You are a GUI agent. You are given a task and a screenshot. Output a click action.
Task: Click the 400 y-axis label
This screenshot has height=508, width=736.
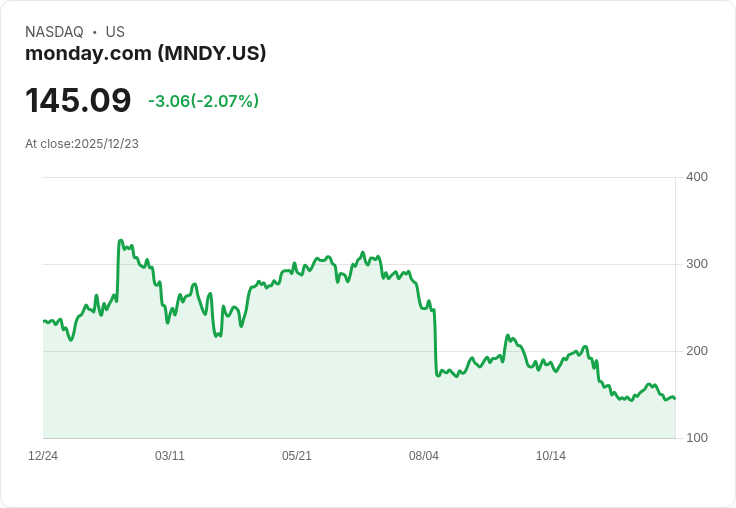[x=697, y=177]
